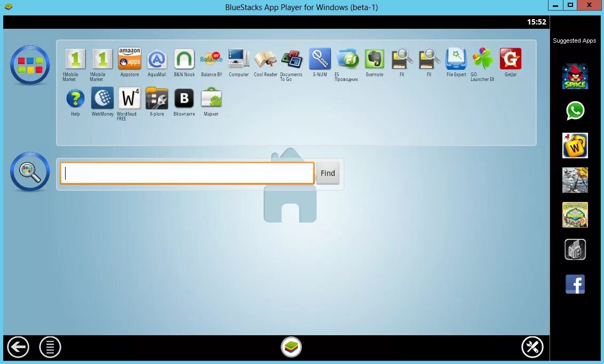This screenshot has height=364, width=604.
Task: Select Facebook in Suggested Apps
Action: coord(575,284)
